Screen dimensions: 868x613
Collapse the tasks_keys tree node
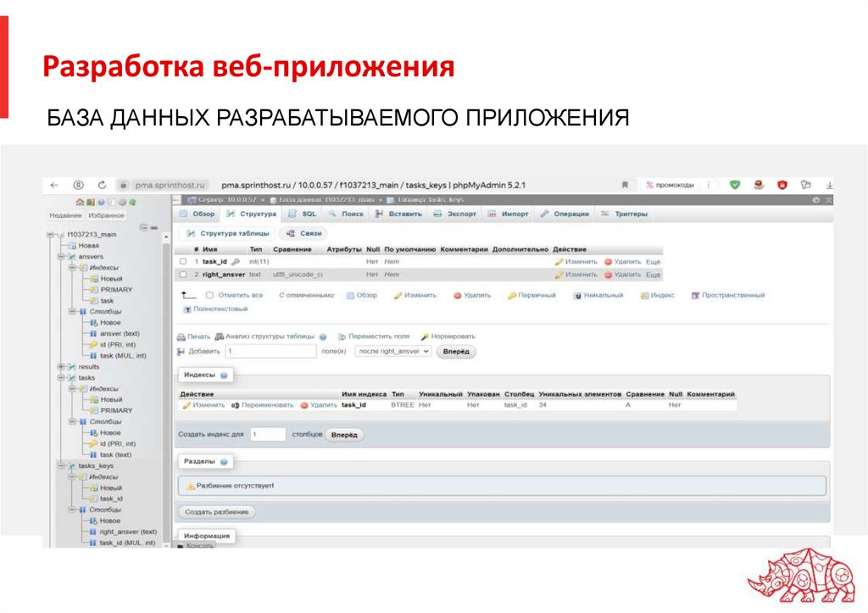pyautogui.click(x=60, y=465)
